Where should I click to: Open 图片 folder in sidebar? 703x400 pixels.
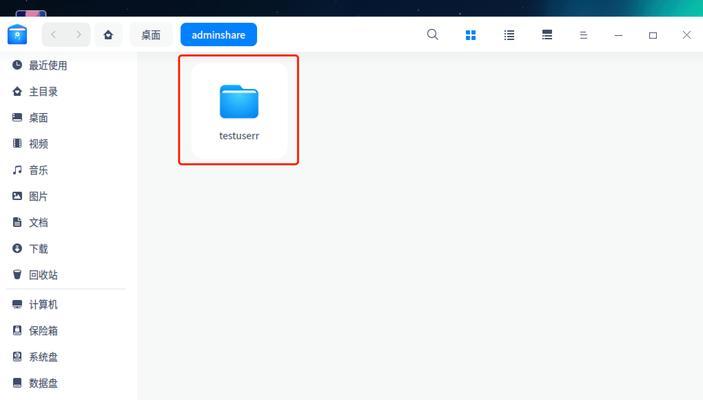click(x=39, y=196)
